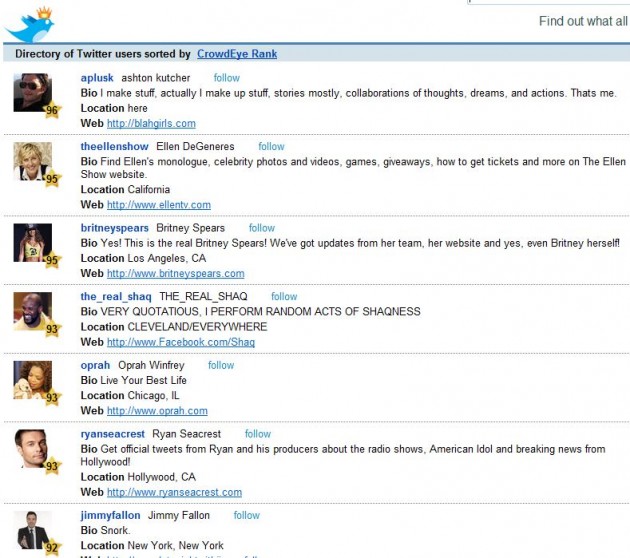Viewport: 630px width, 558px height.
Task: Click the 92 rank star badge on jimmyfallon
Action: [x=52, y=548]
